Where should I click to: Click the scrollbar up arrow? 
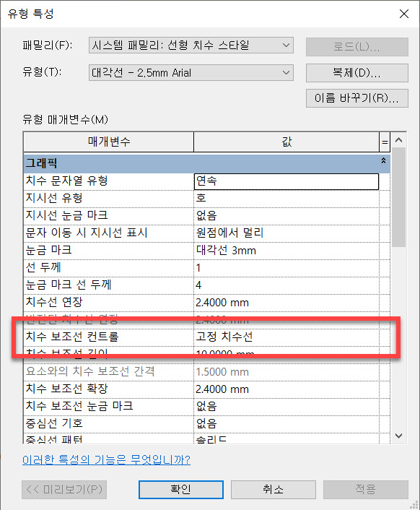point(398,140)
